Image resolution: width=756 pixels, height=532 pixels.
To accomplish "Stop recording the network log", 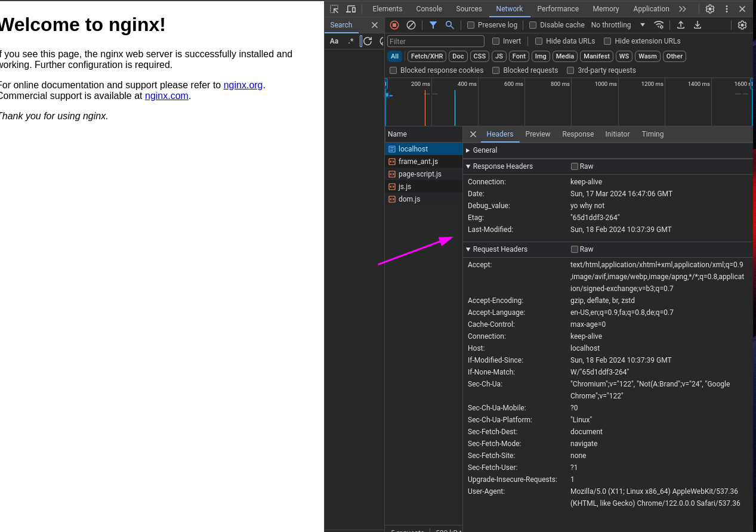I will (x=394, y=25).
